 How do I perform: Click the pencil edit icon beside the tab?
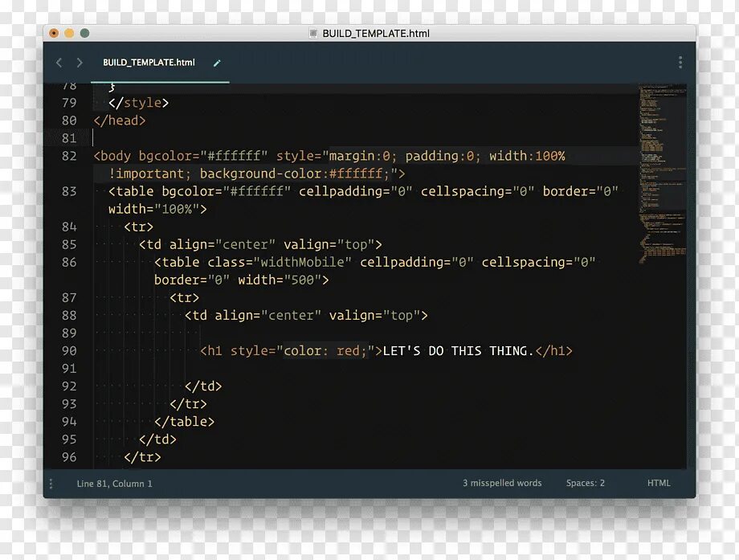(x=217, y=63)
